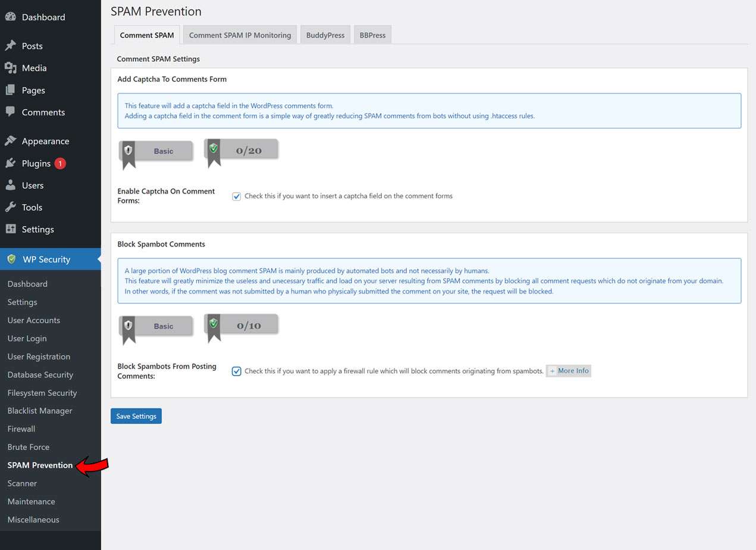Click the Add Captcha To Comments Form heading
Screen dimensions: 756x550
point(172,79)
